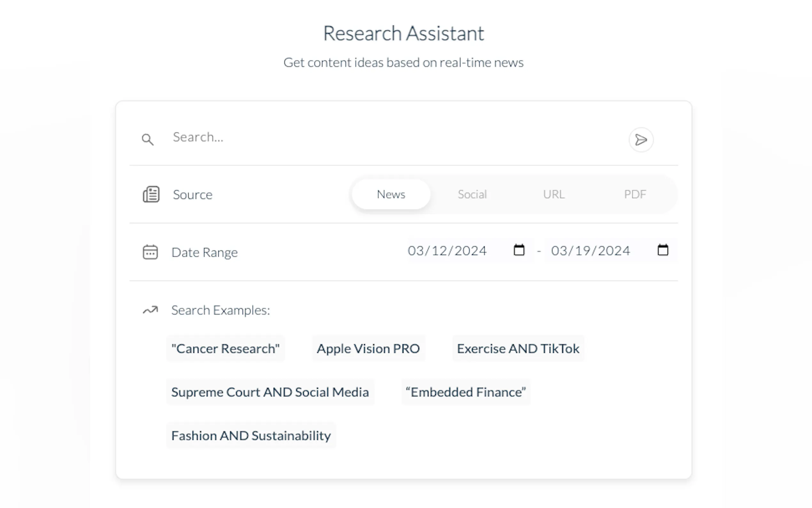The height and width of the screenshot is (508, 812).
Task: Pick the "Cancer Research" search example
Action: 225,349
